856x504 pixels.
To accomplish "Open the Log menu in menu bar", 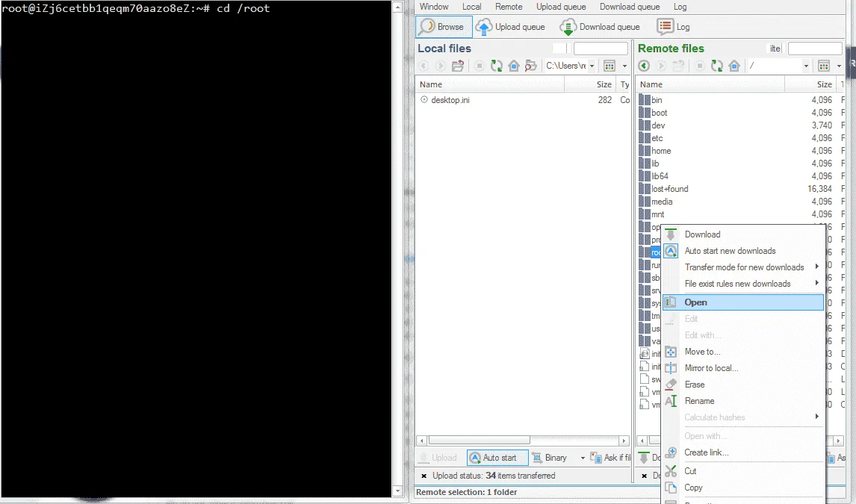I will (680, 7).
